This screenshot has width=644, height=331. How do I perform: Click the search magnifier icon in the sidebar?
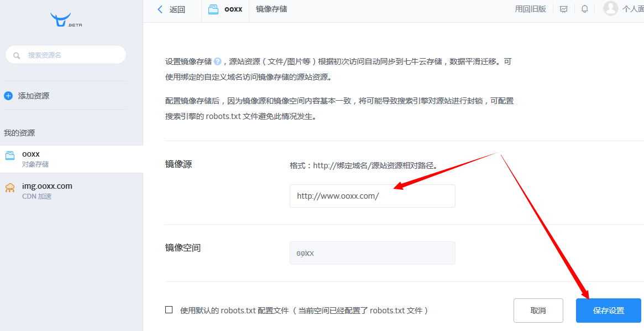(x=17, y=55)
